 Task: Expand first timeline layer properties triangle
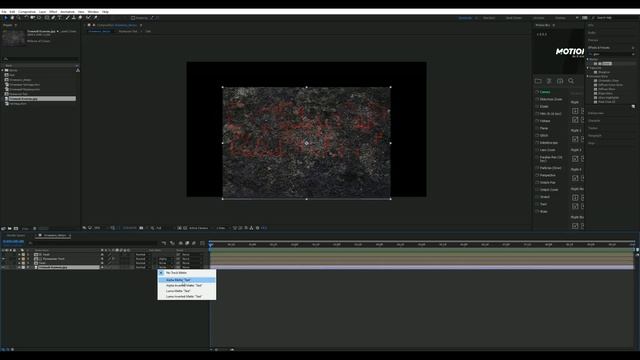point(19,254)
